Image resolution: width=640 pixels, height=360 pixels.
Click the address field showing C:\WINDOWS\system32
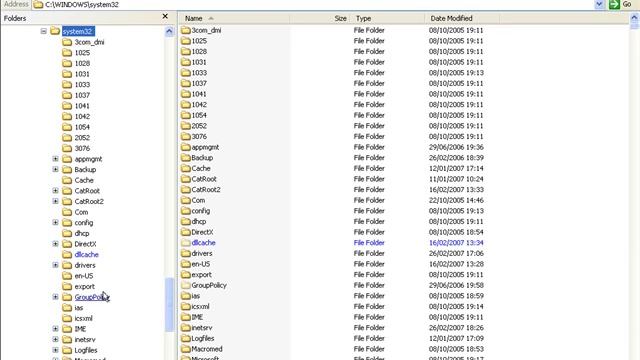[312, 4]
